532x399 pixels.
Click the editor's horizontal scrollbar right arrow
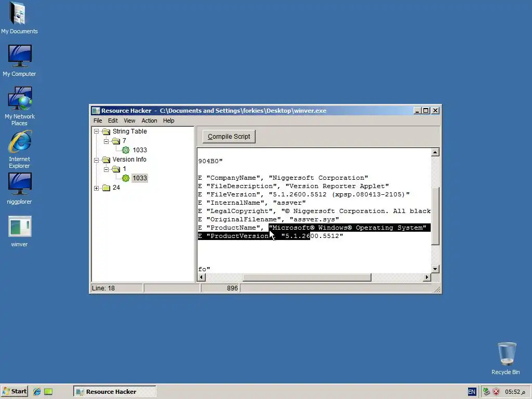[x=427, y=277]
